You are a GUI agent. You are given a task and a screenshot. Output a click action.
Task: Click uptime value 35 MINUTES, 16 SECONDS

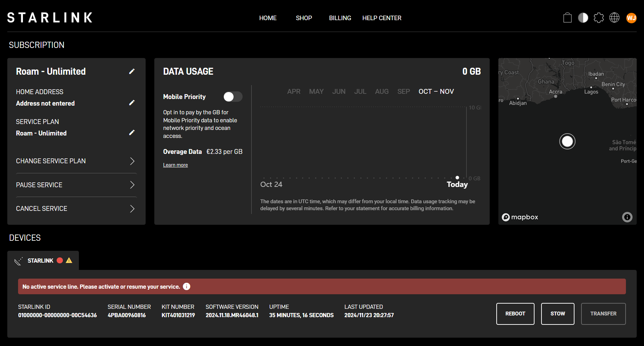click(301, 315)
